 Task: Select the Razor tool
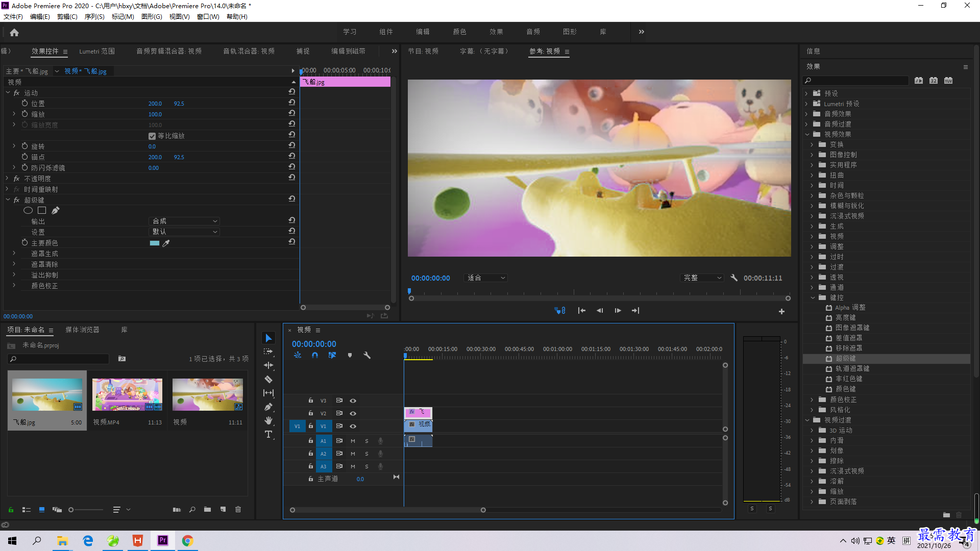(268, 379)
